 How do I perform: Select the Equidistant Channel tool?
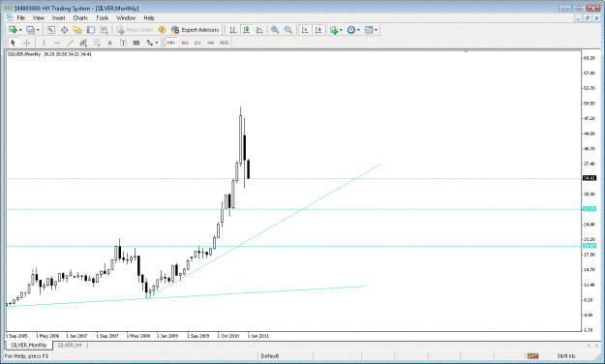pos(83,43)
